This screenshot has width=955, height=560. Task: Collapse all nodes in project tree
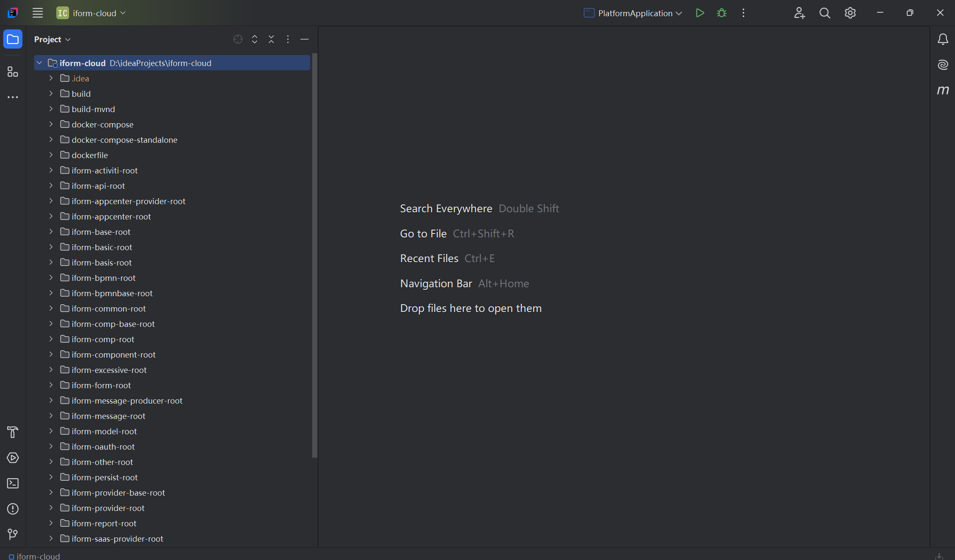click(271, 39)
